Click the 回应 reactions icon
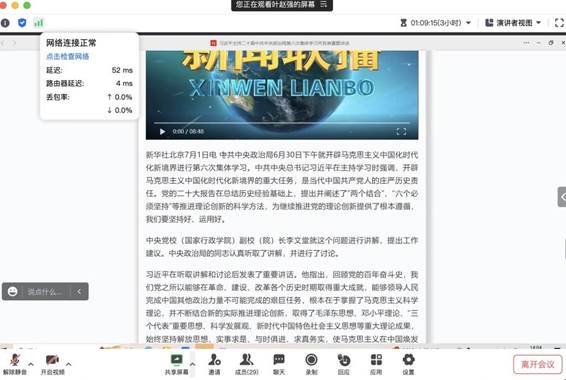Viewport: 566px width, 380px height. tap(344, 364)
